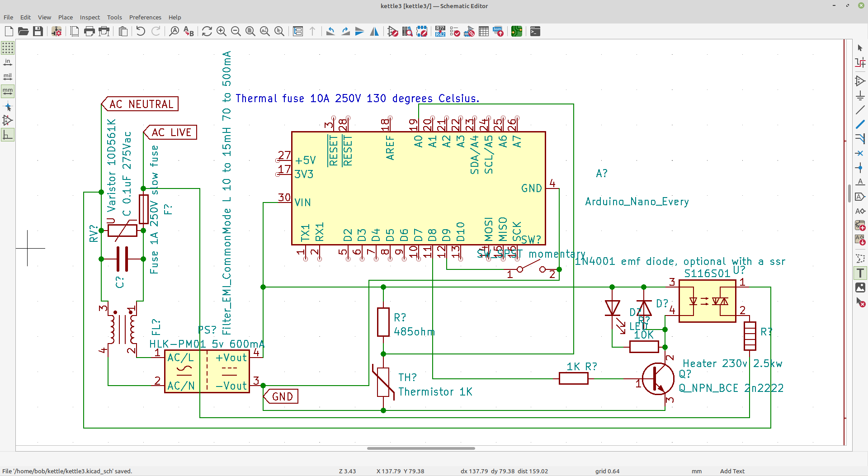Viewport: 868px width, 476px height.
Task: Select the Place Text tool
Action: tap(860, 273)
